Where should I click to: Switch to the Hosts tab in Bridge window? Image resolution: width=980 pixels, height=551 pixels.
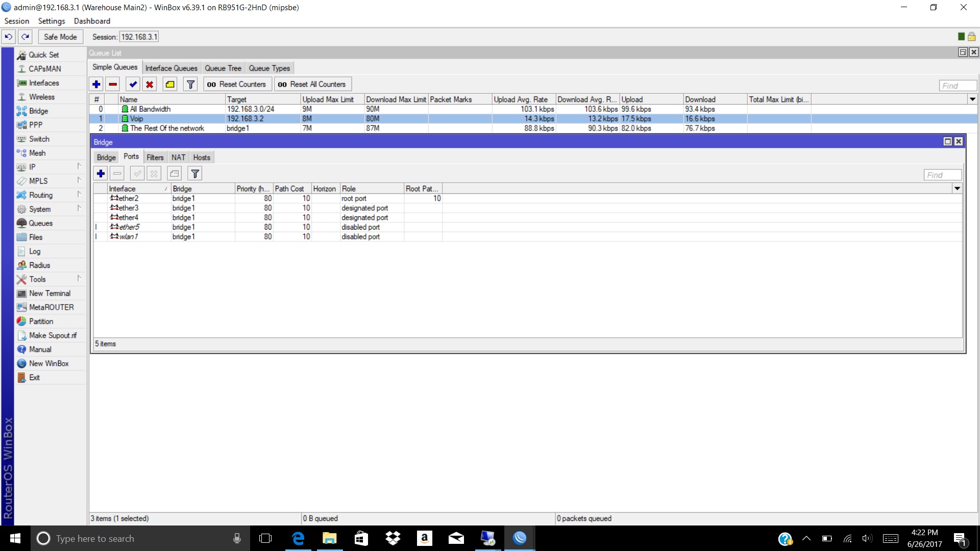202,158
